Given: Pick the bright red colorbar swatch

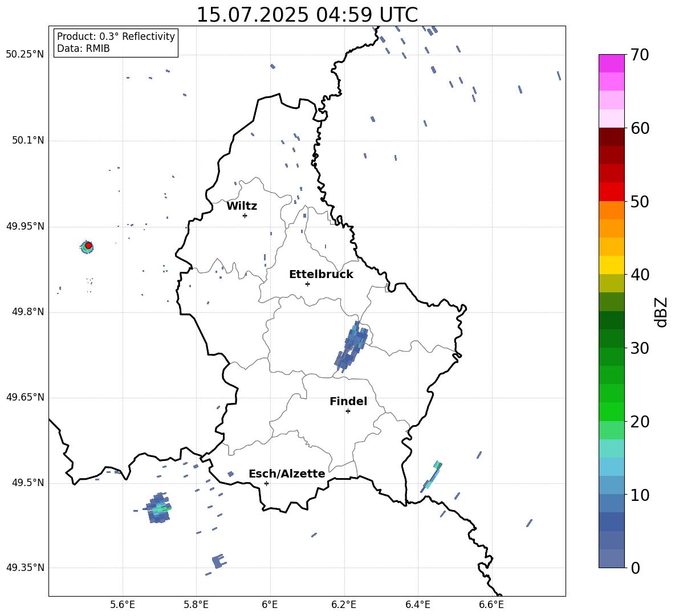Looking at the screenshot, I should coord(611,192).
